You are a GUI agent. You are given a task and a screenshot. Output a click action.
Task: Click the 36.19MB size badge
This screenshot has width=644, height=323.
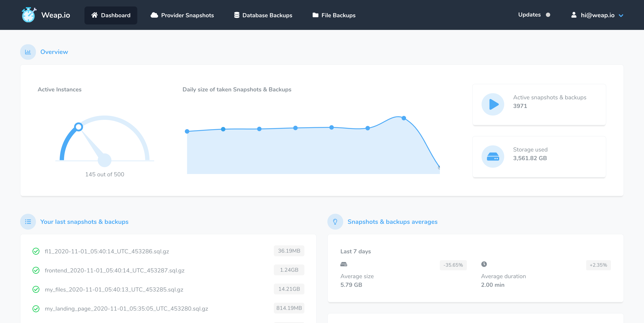pyautogui.click(x=289, y=251)
